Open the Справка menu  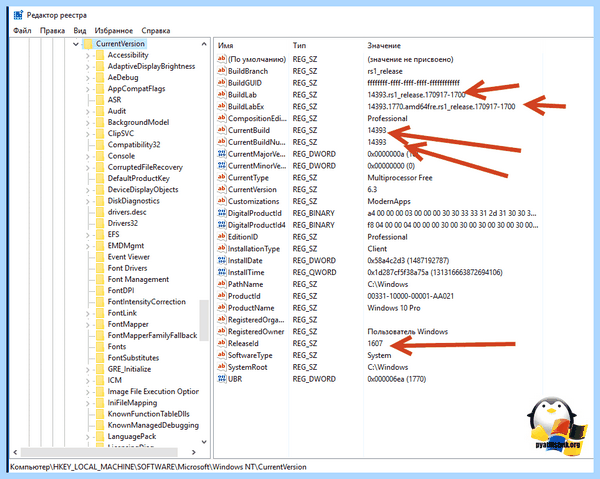pos(156,31)
